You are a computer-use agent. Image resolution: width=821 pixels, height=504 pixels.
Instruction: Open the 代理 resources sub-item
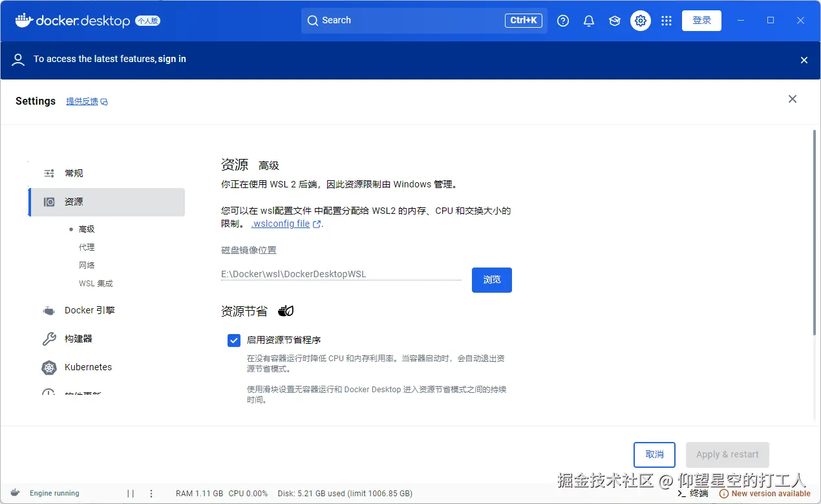[87, 247]
